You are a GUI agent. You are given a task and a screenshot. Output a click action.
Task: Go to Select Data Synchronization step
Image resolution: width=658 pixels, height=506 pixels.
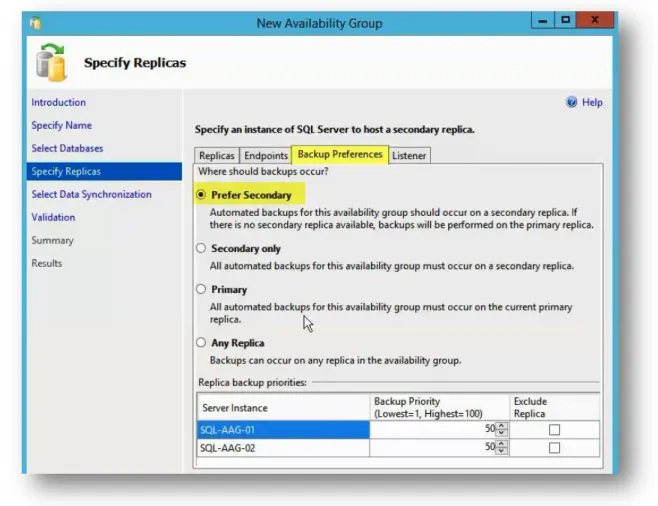point(91,195)
